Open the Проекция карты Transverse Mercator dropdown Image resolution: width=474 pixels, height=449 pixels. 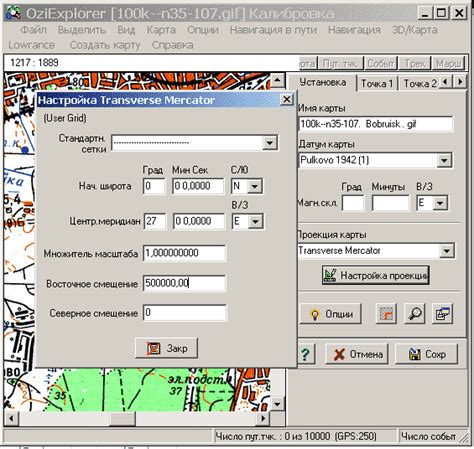click(x=446, y=251)
